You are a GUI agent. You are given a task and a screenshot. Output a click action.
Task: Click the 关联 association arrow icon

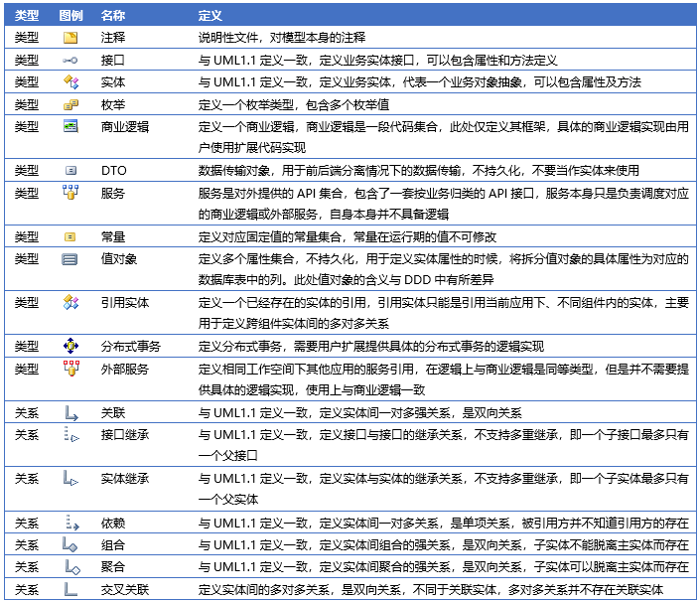click(71, 413)
